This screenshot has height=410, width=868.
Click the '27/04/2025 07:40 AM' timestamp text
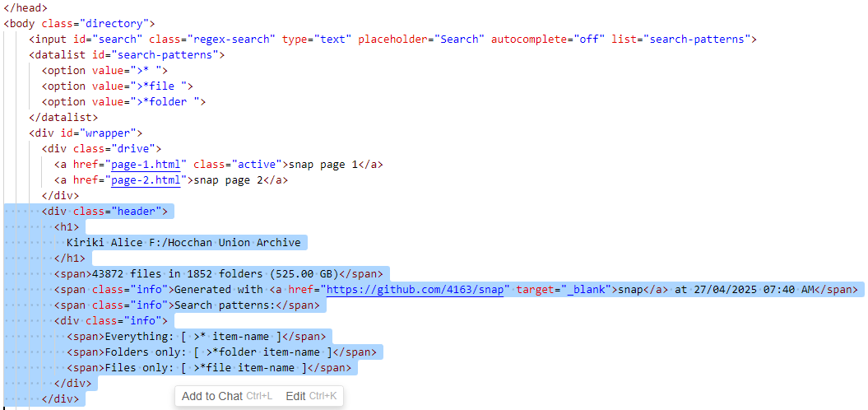756,289
